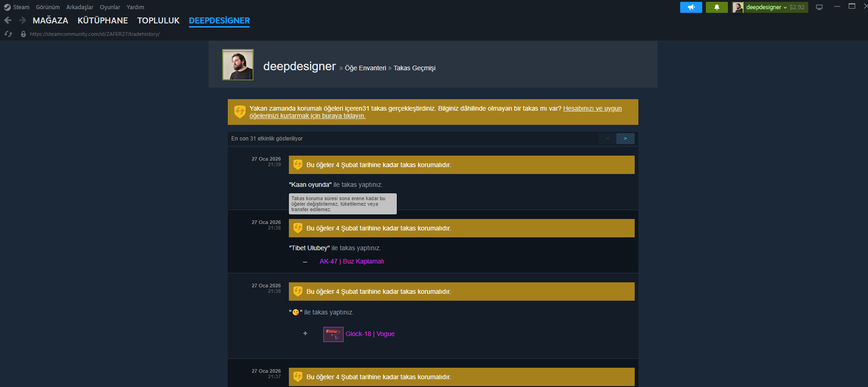Click the minus sign beside AK-47

tap(305, 262)
